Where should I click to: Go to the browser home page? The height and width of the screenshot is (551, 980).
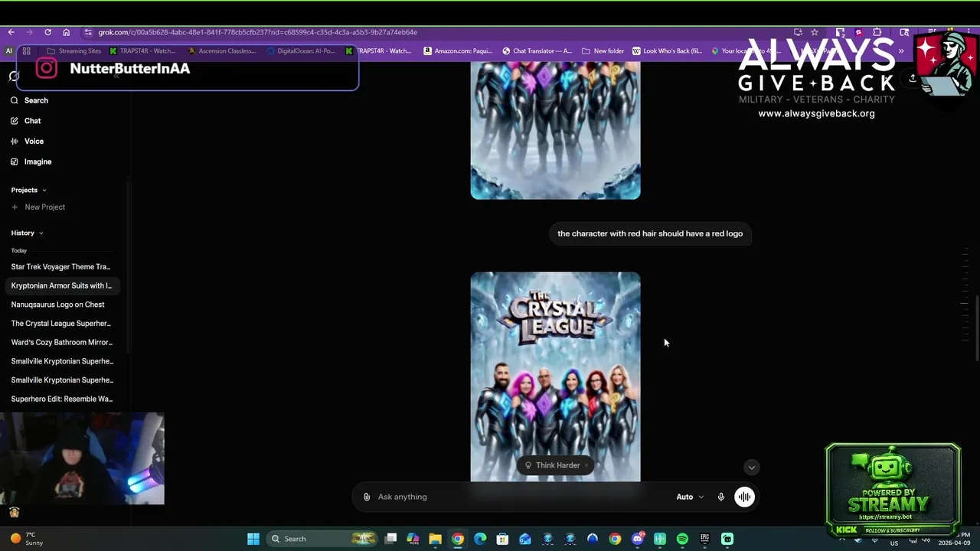[x=66, y=32]
